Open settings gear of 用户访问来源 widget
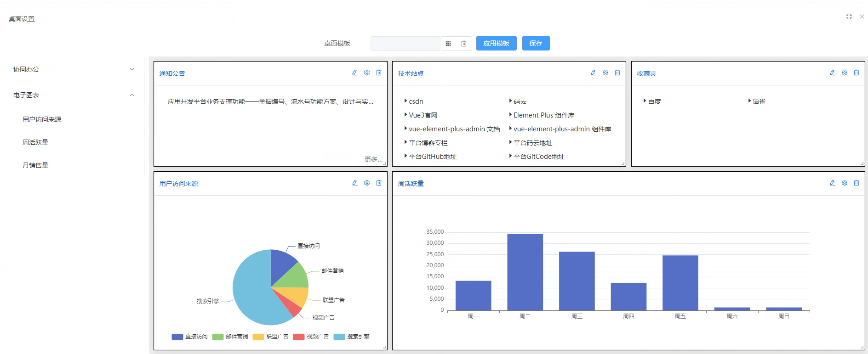The image size is (868, 354). pos(367,183)
